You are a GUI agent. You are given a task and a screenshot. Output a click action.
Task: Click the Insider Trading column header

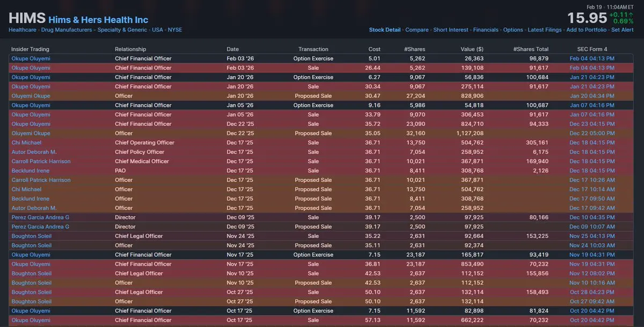click(x=30, y=49)
